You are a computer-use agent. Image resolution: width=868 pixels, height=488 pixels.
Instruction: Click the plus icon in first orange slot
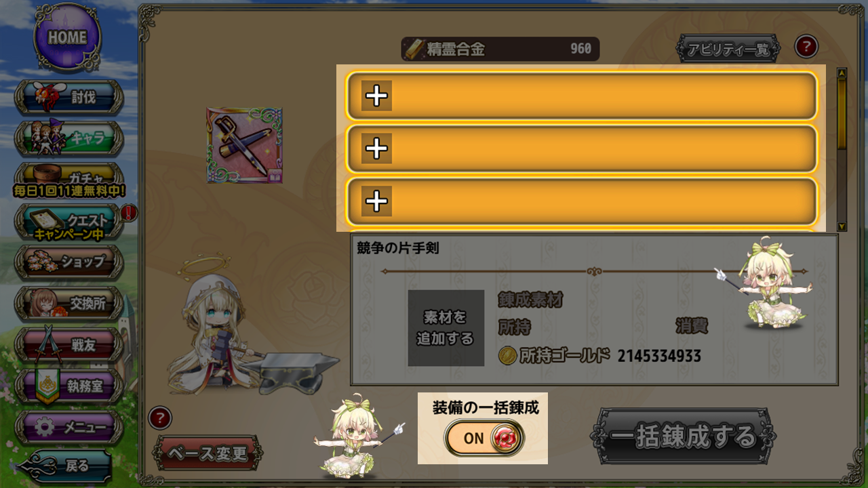pos(376,96)
